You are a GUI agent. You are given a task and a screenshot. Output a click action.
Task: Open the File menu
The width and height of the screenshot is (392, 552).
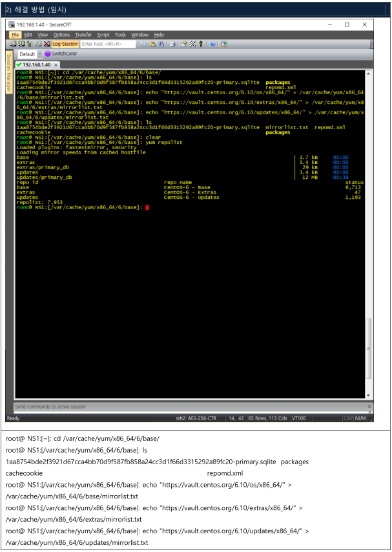coord(15,35)
